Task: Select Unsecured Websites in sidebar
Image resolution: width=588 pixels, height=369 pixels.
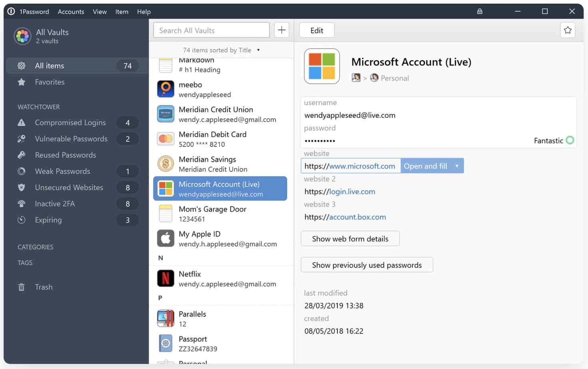Action: (x=77, y=187)
